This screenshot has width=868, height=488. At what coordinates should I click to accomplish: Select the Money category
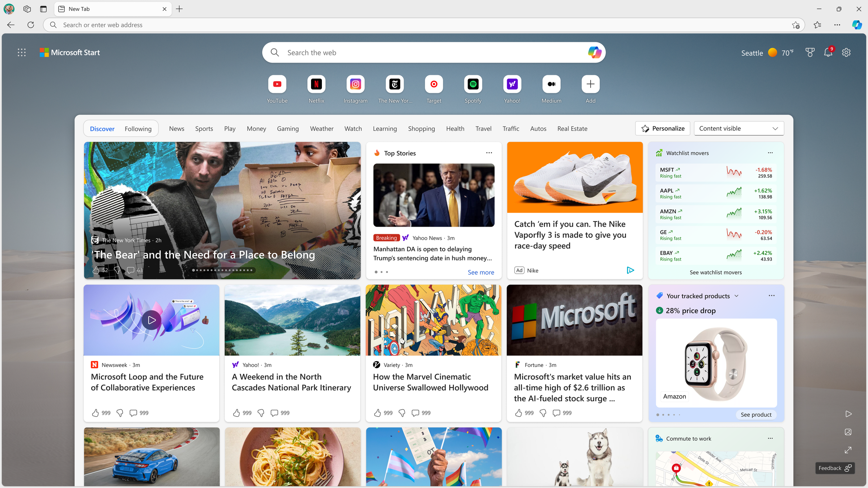pyautogui.click(x=256, y=129)
